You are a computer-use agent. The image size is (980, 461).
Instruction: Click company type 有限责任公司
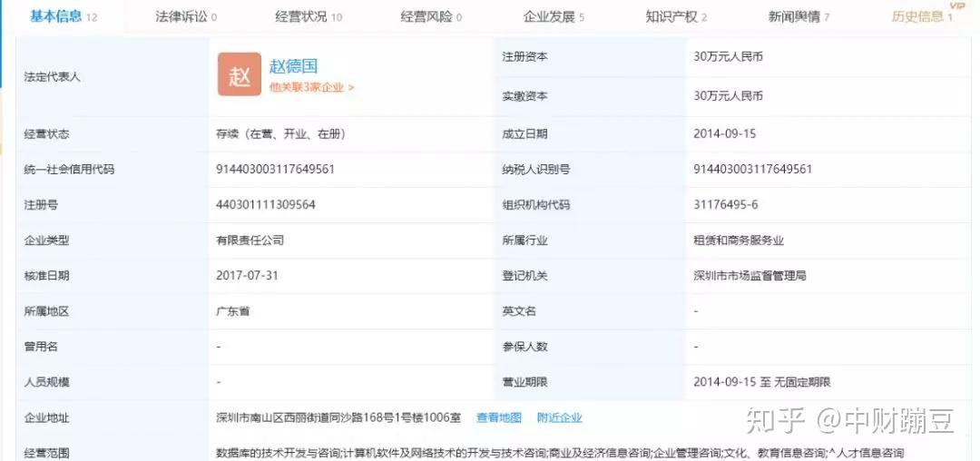point(250,240)
